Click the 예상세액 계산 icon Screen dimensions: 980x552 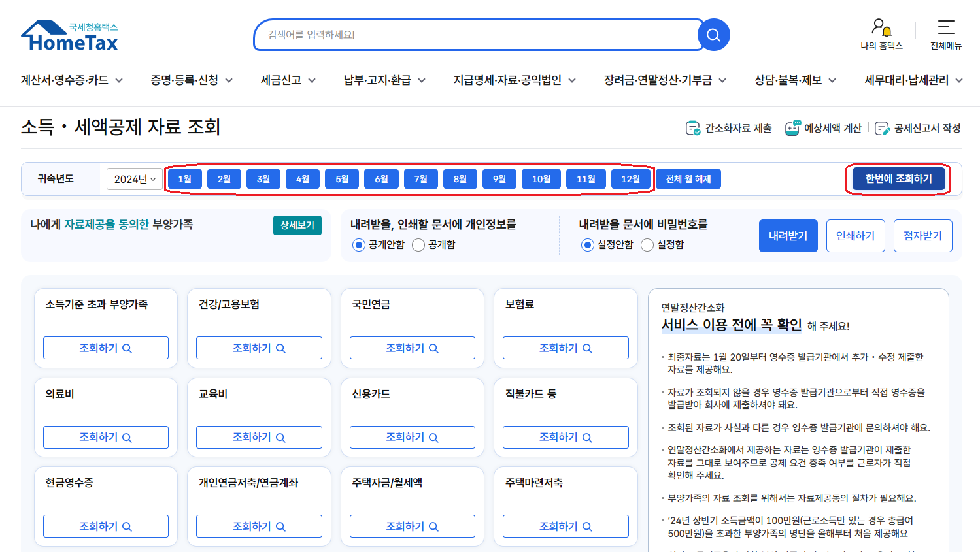[792, 128]
